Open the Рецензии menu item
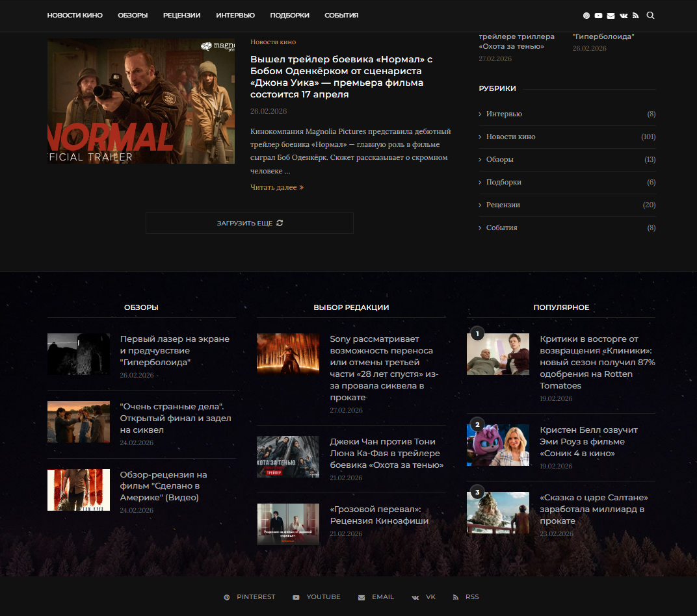This screenshot has height=616, width=697. click(182, 15)
